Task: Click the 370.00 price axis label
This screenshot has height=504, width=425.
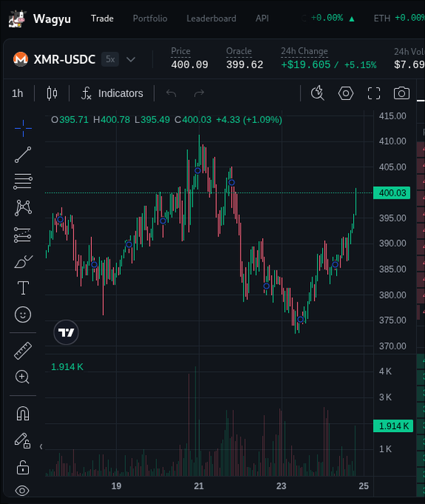Action: tap(392, 346)
